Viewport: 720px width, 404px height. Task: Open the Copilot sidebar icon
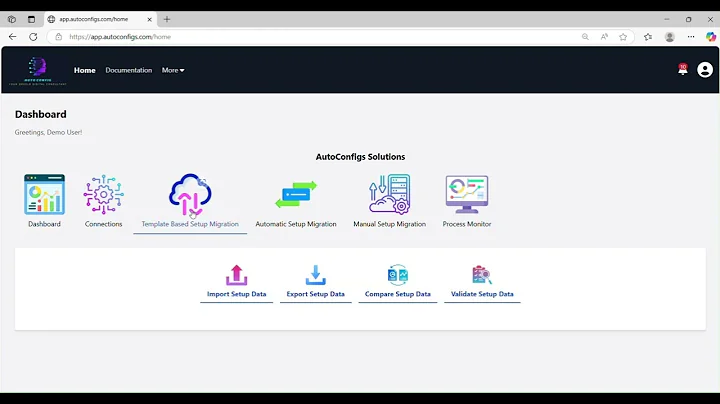point(711,37)
